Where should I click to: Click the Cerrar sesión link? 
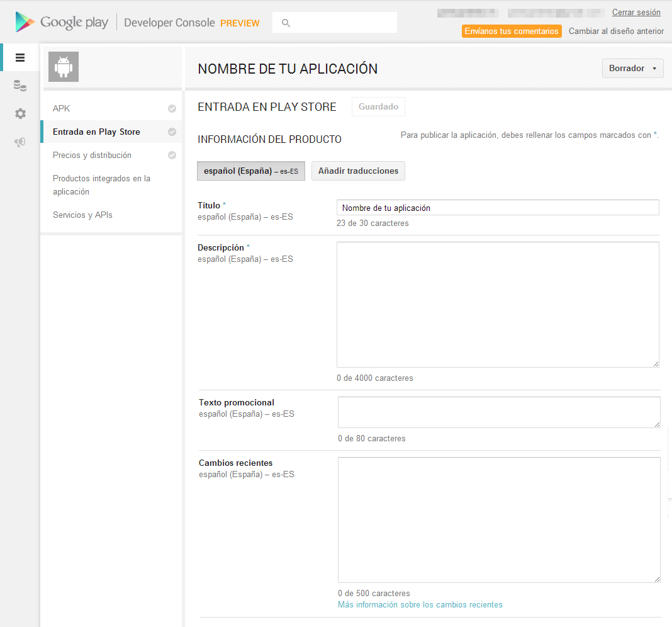coord(636,13)
